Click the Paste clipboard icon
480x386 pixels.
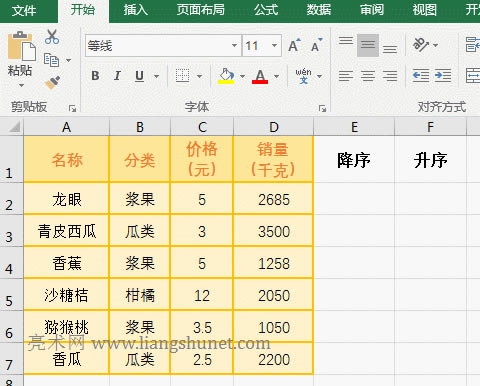(x=21, y=46)
